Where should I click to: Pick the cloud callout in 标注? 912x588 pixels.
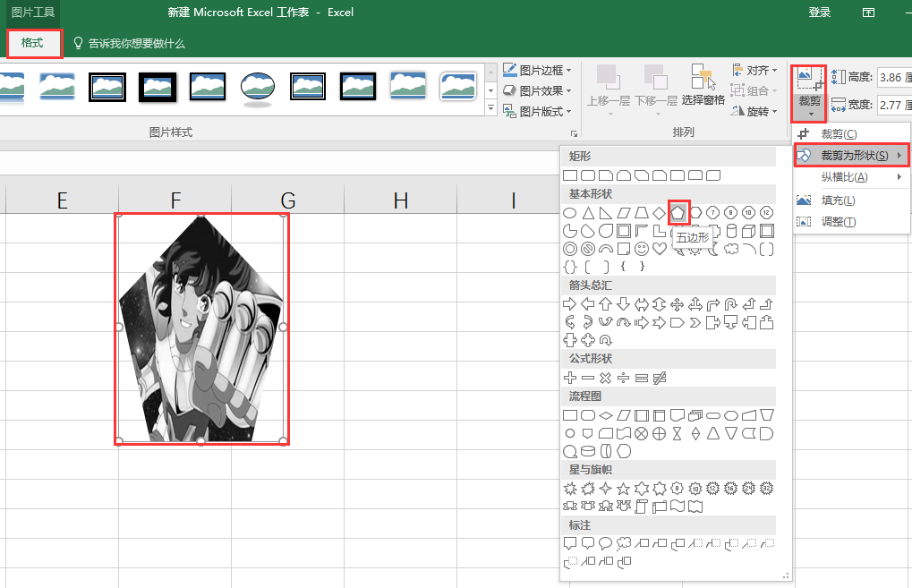click(623, 543)
